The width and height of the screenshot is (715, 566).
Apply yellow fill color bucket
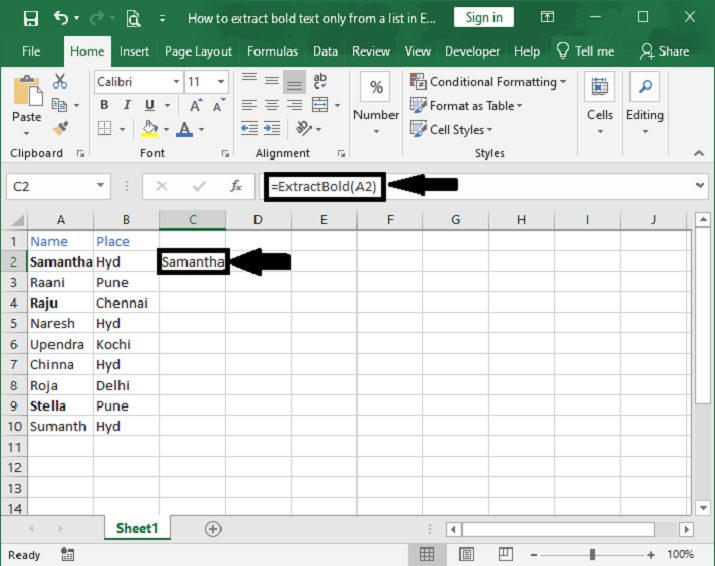(x=150, y=129)
